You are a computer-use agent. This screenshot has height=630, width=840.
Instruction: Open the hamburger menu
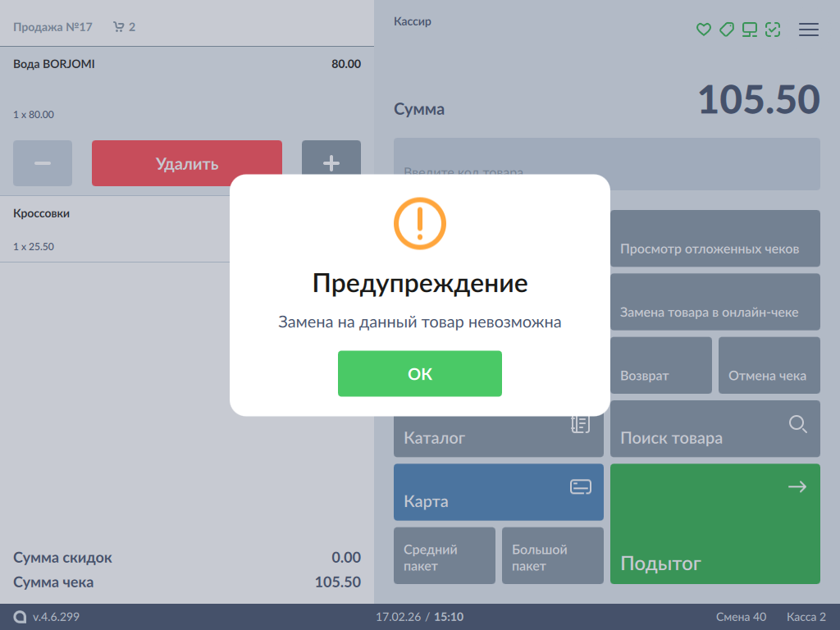click(x=809, y=30)
